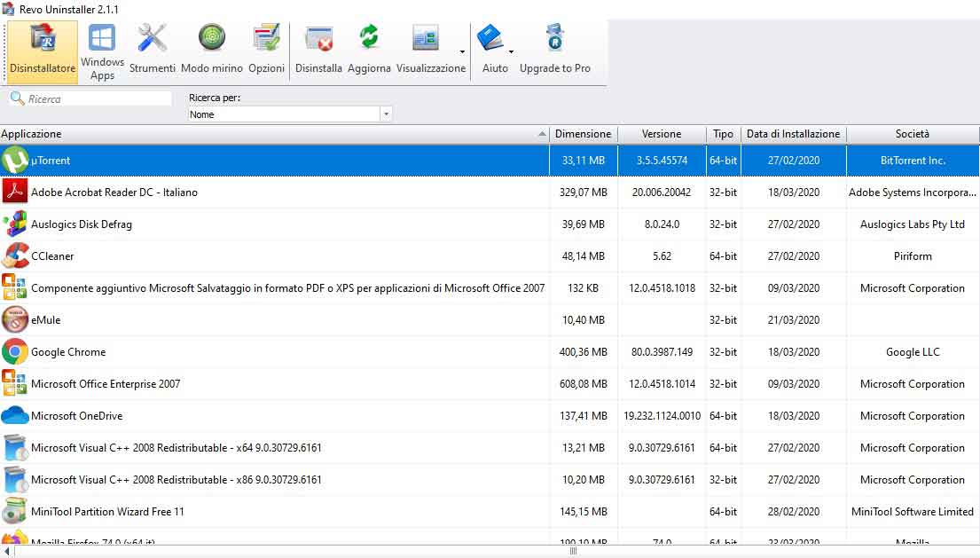This screenshot has width=980, height=558.
Task: Select the MiniTool Partition Wizard icon
Action: 14,511
